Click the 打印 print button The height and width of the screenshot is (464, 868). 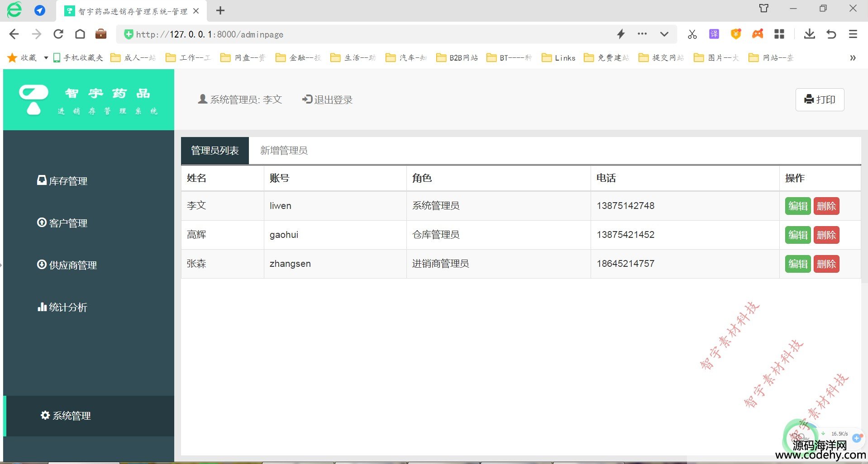820,99
